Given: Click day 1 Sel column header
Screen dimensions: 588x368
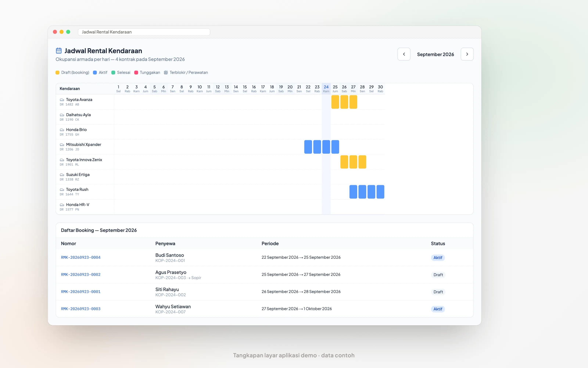Looking at the screenshot, I should click(x=118, y=89).
